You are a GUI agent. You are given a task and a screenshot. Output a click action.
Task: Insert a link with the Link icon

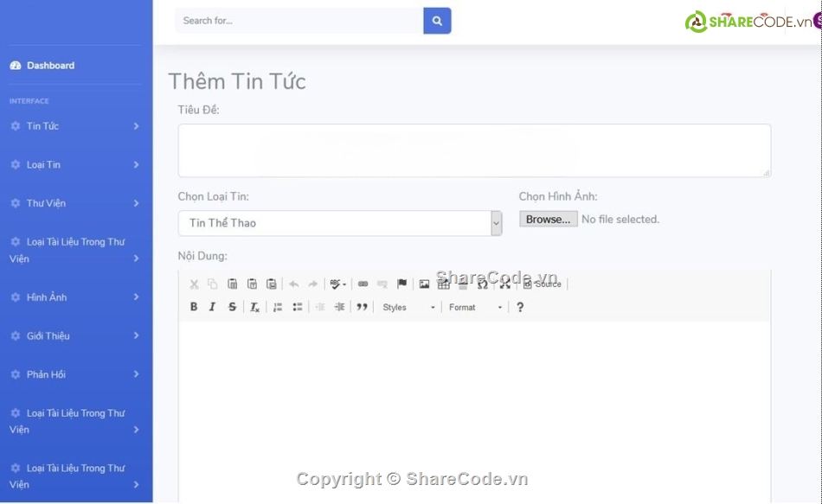pyautogui.click(x=363, y=284)
